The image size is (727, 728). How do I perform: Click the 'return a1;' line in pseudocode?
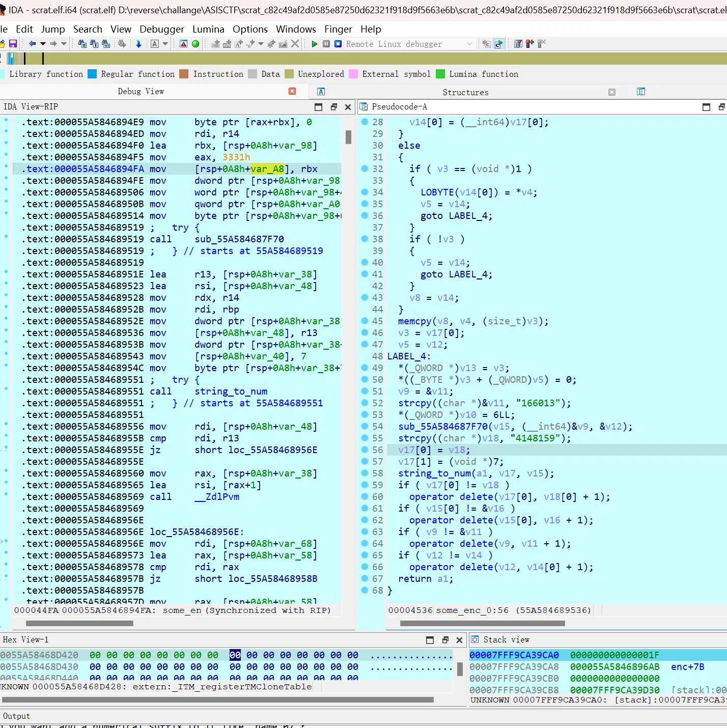coord(426,578)
